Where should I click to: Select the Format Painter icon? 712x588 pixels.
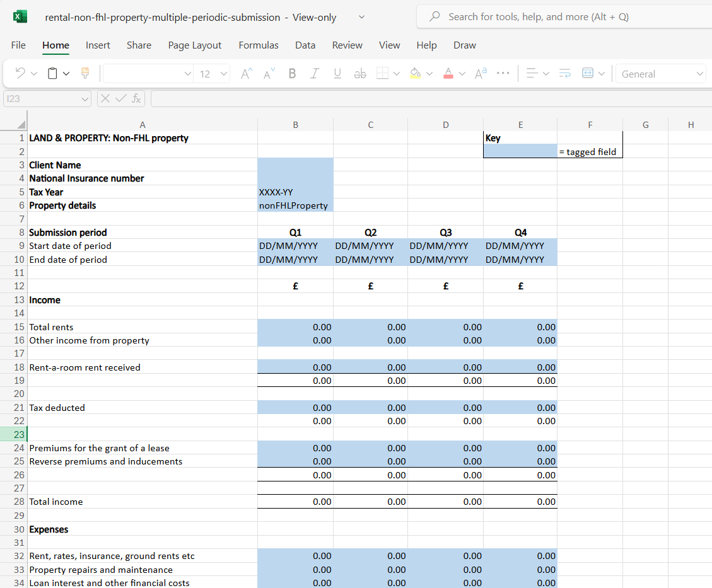click(85, 73)
